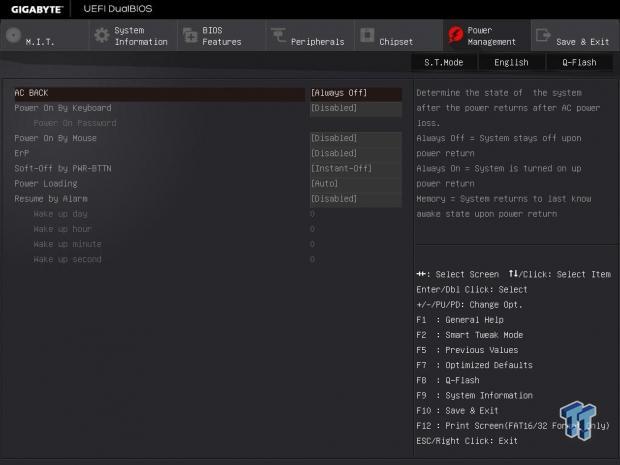Enable the Resume by Alarm option

pyautogui.click(x=355, y=198)
